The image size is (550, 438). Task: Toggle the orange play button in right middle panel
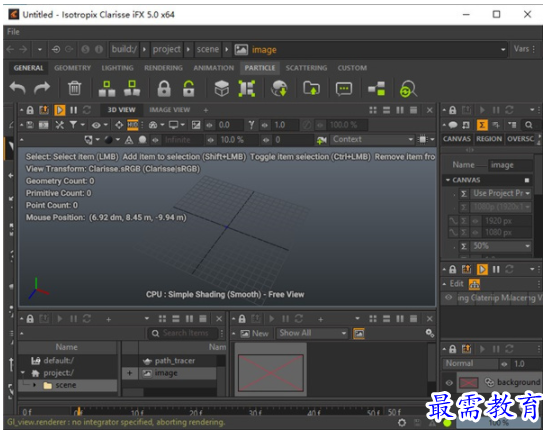(x=482, y=269)
